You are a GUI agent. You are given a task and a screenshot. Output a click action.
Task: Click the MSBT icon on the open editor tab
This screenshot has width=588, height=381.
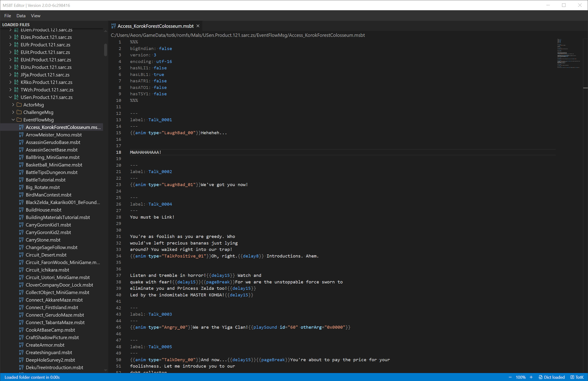pyautogui.click(x=114, y=26)
